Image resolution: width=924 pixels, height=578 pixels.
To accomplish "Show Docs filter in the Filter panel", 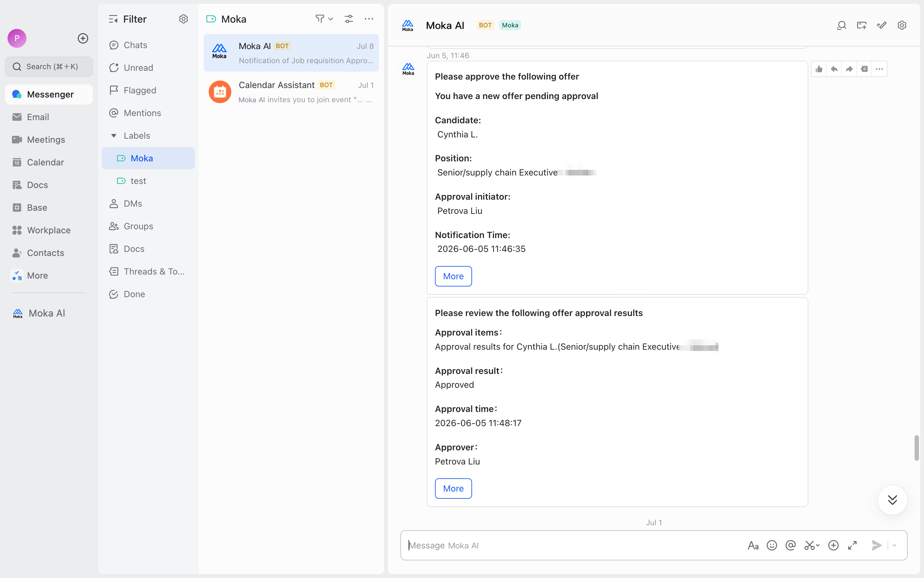I will (x=148, y=249).
